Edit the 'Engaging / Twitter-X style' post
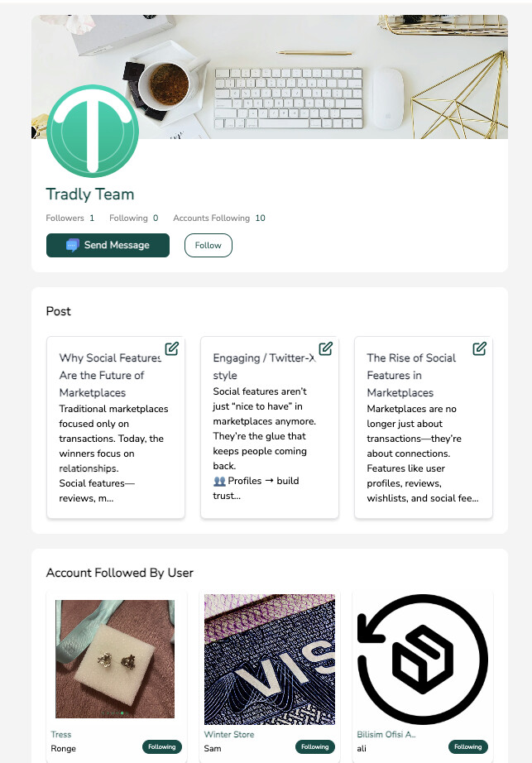This screenshot has height=763, width=532. coord(325,348)
